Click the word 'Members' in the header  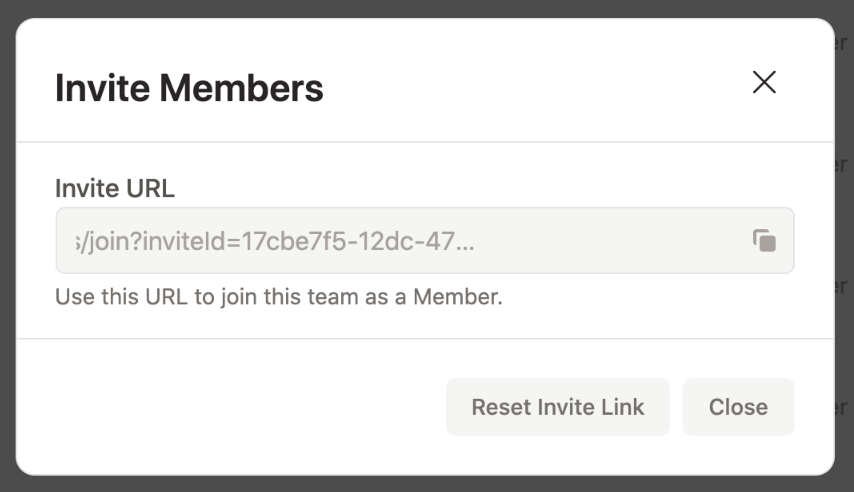241,88
